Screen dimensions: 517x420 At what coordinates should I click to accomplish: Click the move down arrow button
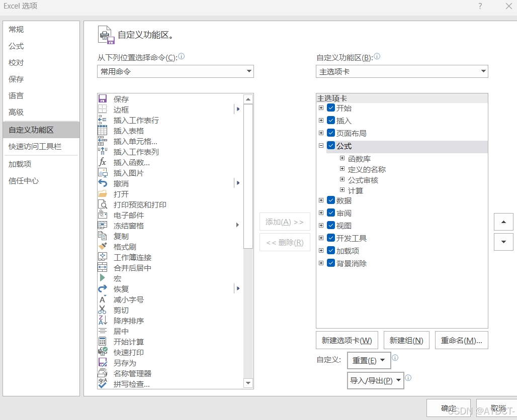click(x=503, y=242)
